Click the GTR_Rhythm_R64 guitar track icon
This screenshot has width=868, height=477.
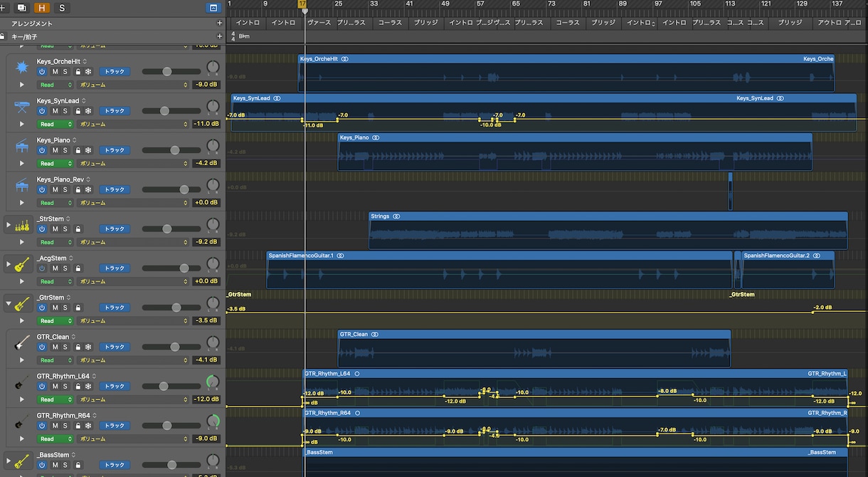22,421
